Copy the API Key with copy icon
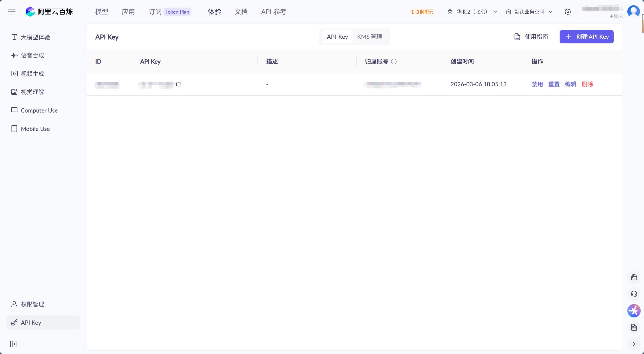Screen dimensions: 644x354 179,84
